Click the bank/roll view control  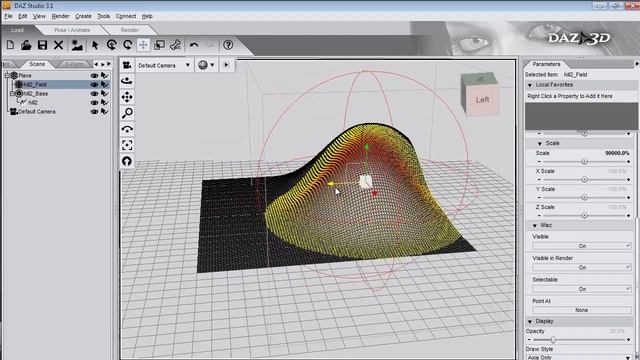click(x=127, y=129)
